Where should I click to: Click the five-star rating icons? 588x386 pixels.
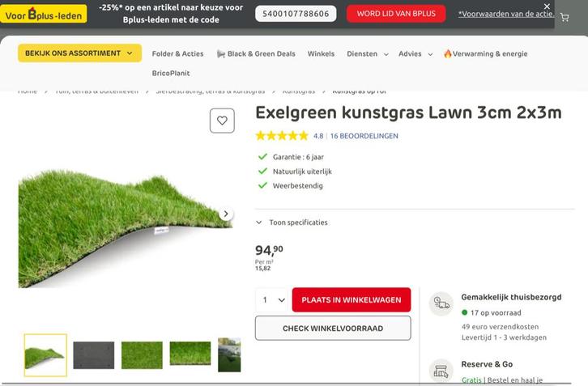point(282,136)
